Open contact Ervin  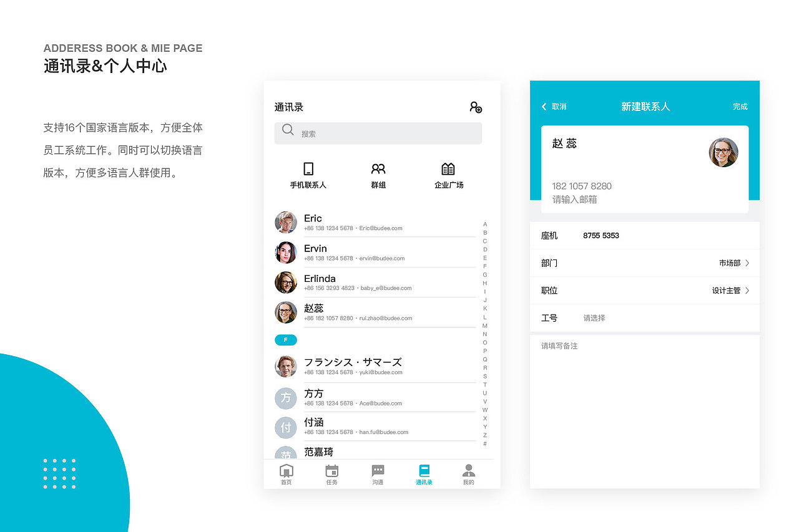click(375, 252)
